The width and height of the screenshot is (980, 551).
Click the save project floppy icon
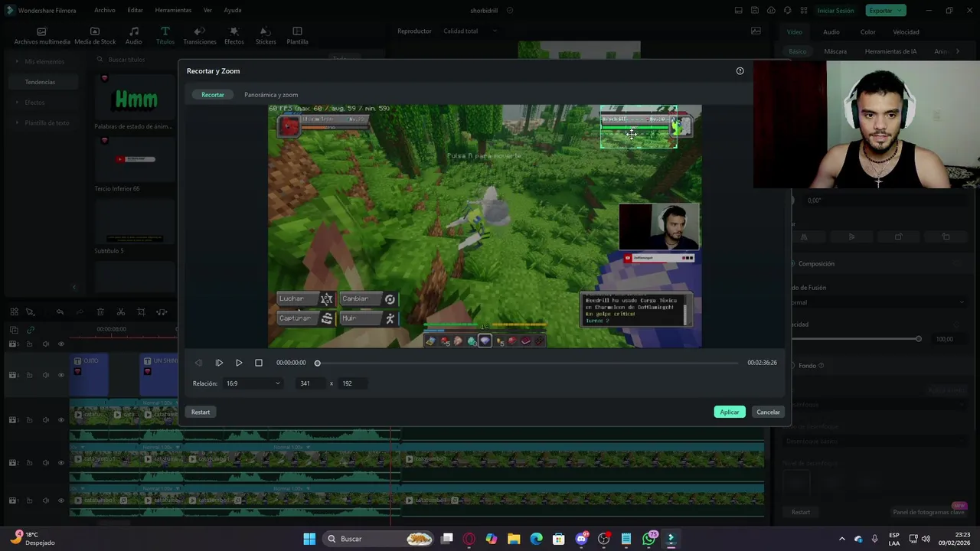pos(755,11)
